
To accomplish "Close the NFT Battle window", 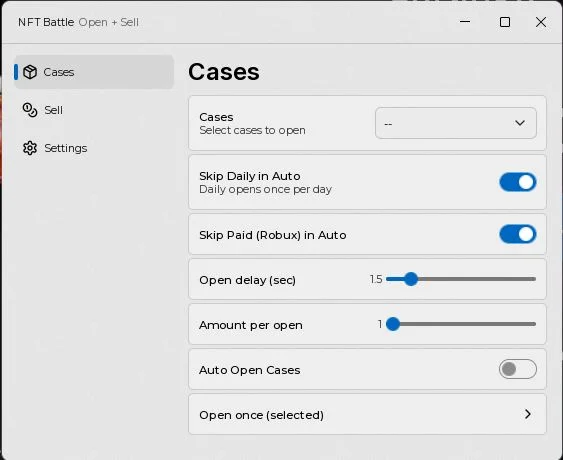I will [x=541, y=22].
